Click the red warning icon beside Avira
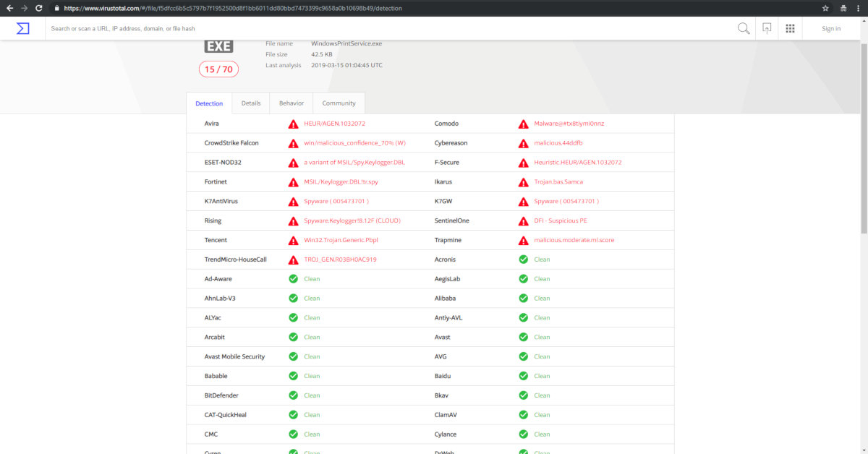The width and height of the screenshot is (868, 454). pos(293,124)
